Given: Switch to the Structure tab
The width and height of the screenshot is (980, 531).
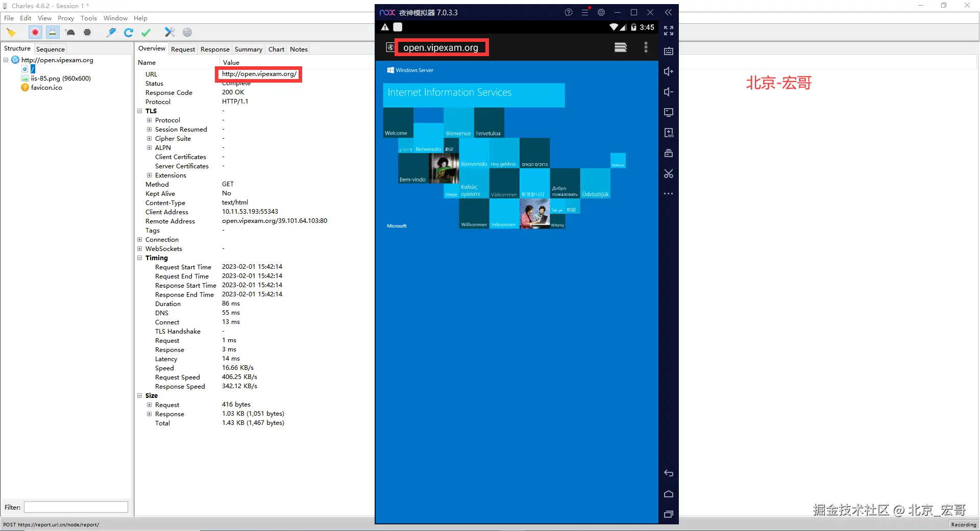Looking at the screenshot, I should click(17, 49).
